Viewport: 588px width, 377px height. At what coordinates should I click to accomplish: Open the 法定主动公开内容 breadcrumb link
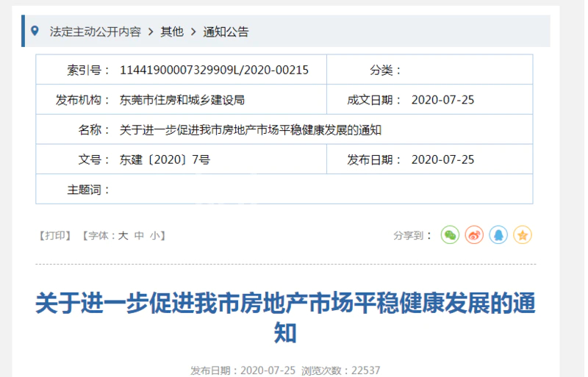[x=95, y=32]
